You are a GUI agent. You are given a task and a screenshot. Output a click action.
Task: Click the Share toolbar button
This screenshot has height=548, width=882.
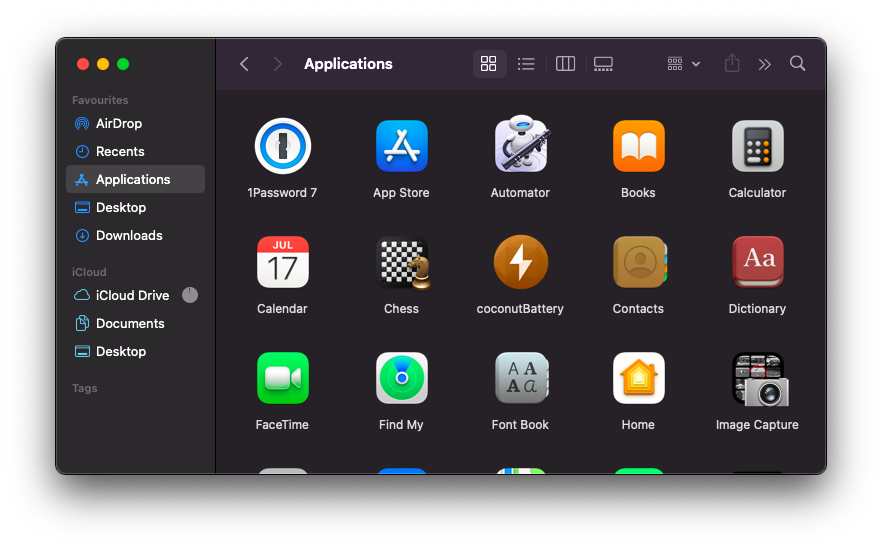click(x=732, y=63)
